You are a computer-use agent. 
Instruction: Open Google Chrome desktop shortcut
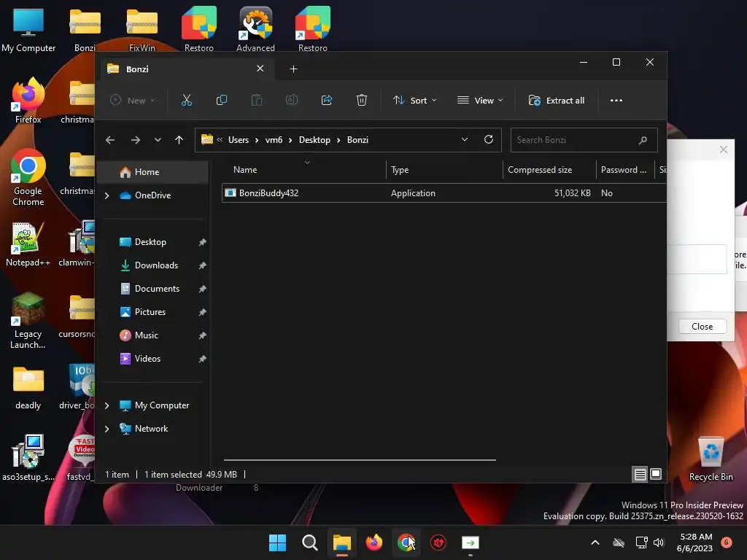(x=28, y=177)
